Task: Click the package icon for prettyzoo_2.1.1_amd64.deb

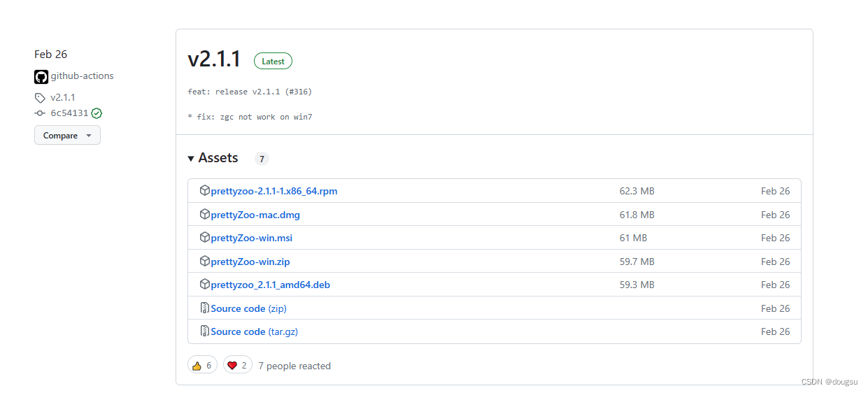Action: point(205,284)
